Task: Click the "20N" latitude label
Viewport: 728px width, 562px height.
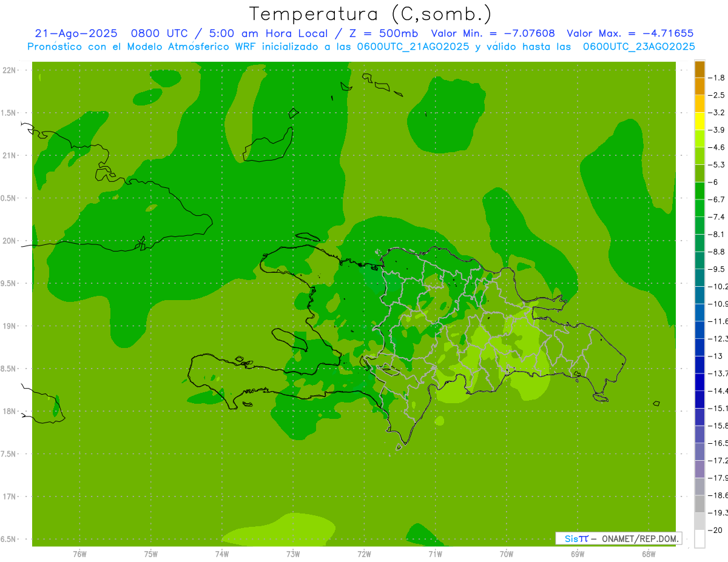Action: point(10,241)
